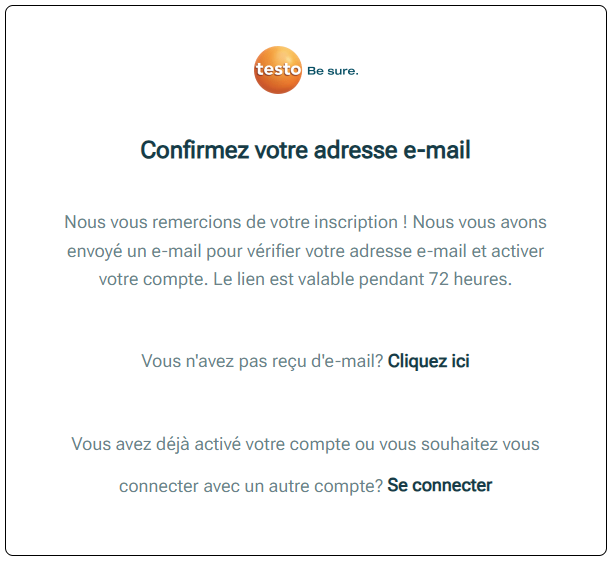Click the words 'souhaitez vous' in last paragraph

tap(480, 445)
